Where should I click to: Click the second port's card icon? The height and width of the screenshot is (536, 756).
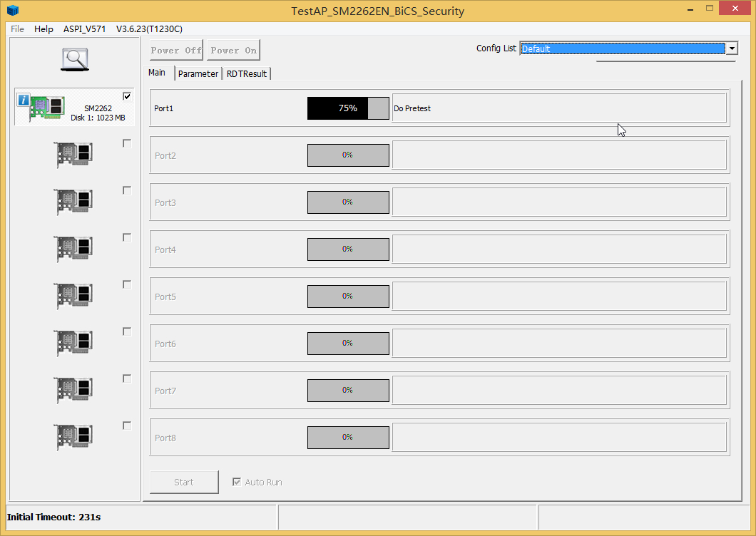tap(74, 155)
